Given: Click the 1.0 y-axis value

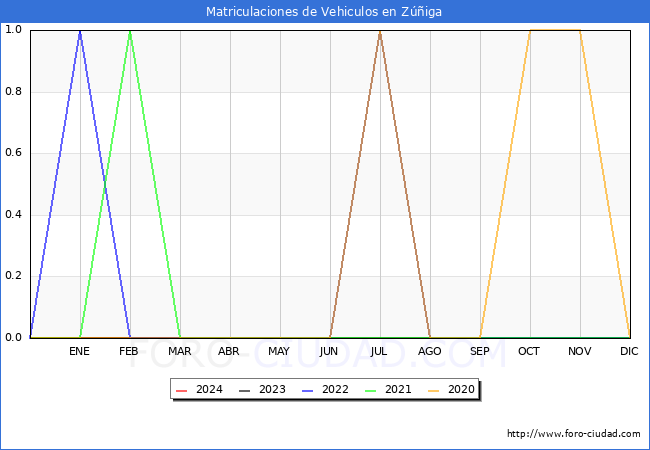Looking at the screenshot, I should coord(13,29).
